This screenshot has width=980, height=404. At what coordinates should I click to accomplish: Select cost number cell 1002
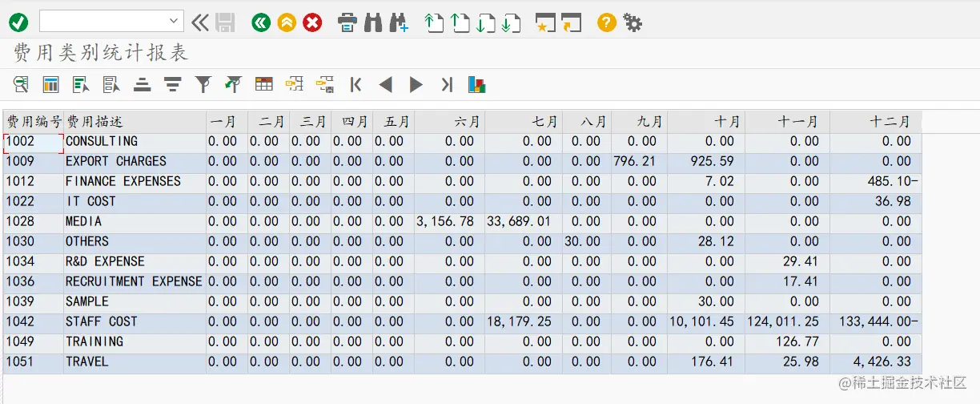coord(34,142)
